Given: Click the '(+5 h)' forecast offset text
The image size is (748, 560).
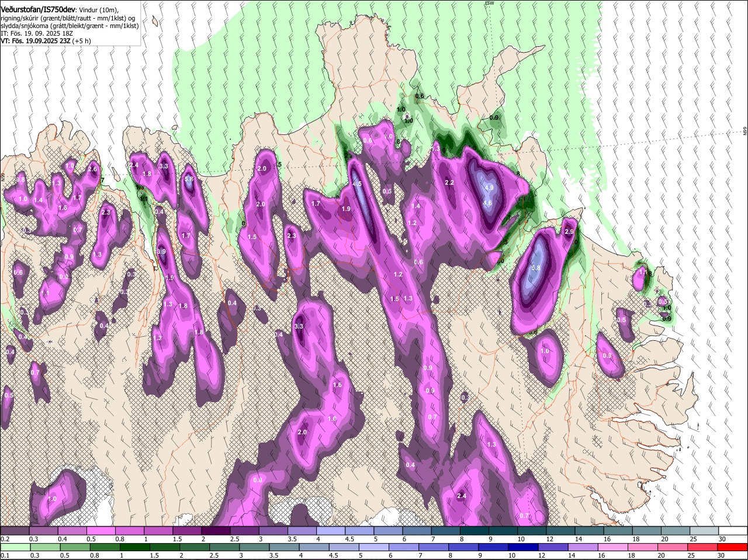Looking at the screenshot, I should coord(82,41).
